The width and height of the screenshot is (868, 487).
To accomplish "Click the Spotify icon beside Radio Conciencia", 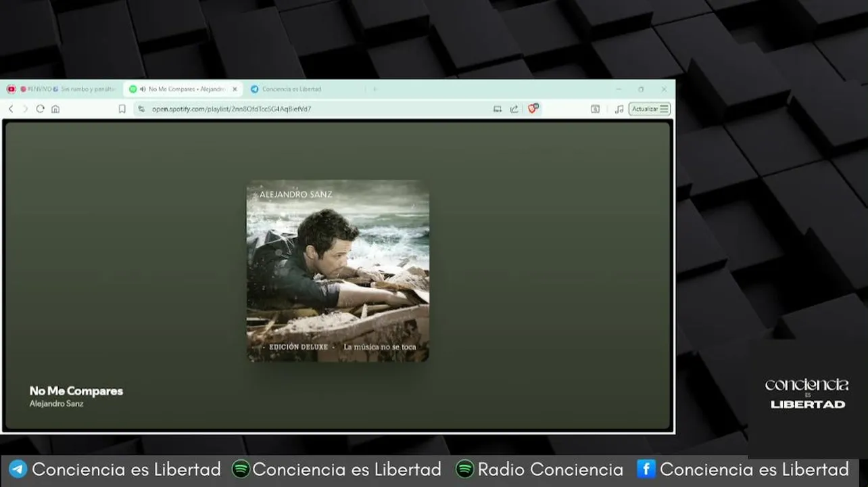I will 464,469.
